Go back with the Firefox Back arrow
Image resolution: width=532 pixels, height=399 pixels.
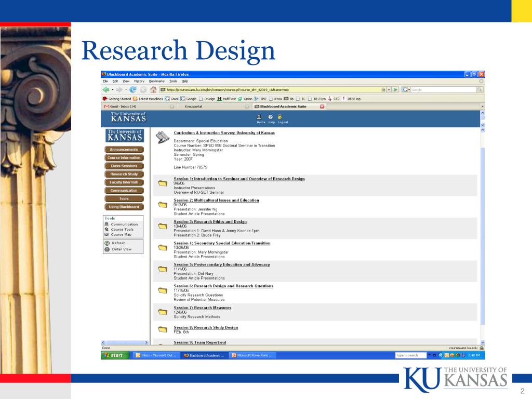coord(106,89)
